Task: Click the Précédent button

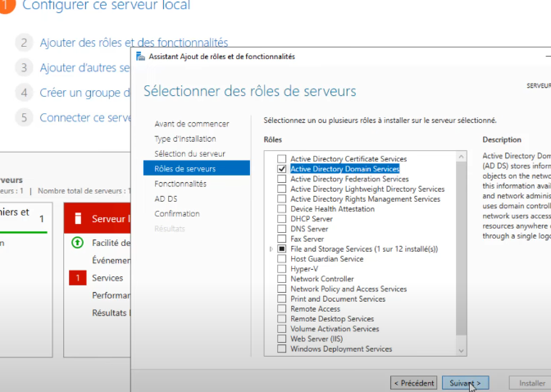Action: [413, 383]
